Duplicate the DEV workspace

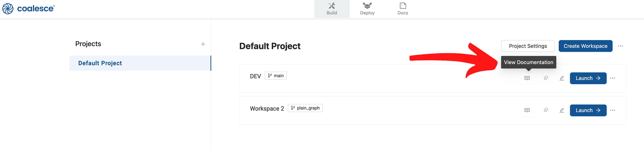(546, 78)
